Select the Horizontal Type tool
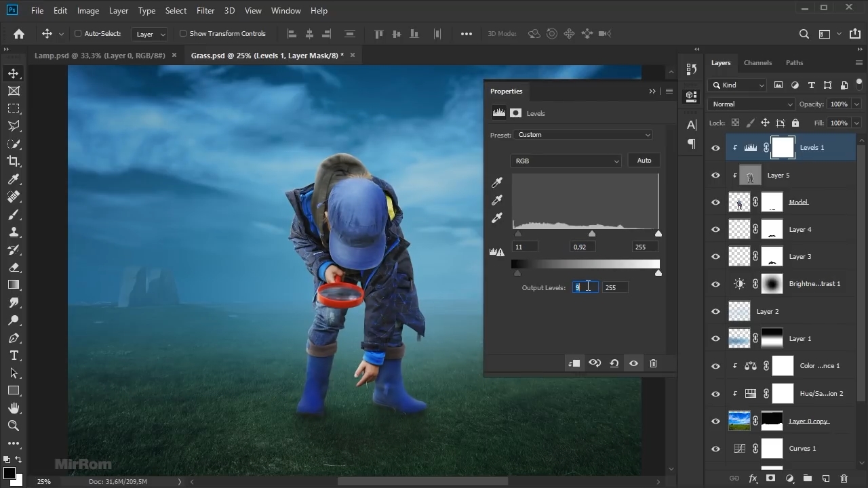This screenshot has height=488, width=868. [x=14, y=355]
